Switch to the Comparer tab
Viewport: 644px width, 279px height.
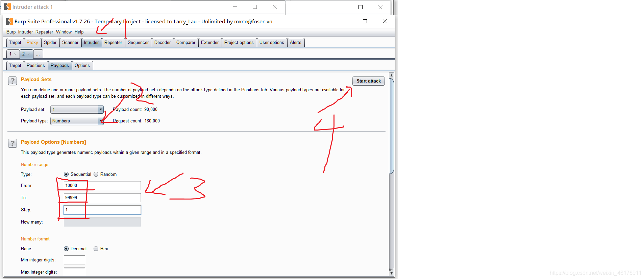[186, 42]
